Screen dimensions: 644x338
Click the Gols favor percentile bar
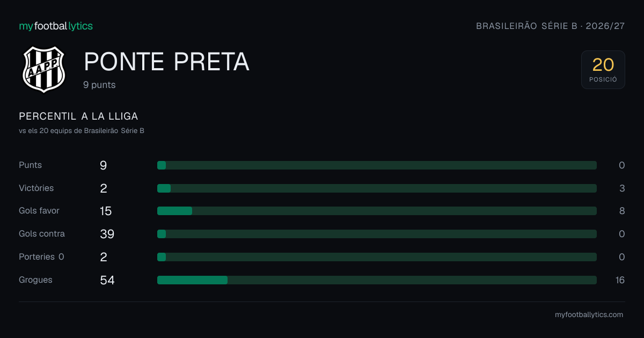pyautogui.click(x=377, y=211)
